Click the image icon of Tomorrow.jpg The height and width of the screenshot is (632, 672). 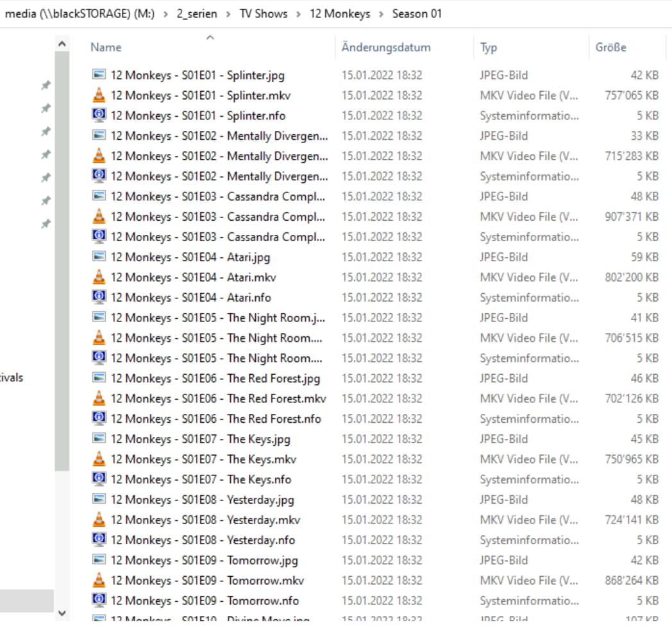(99, 559)
